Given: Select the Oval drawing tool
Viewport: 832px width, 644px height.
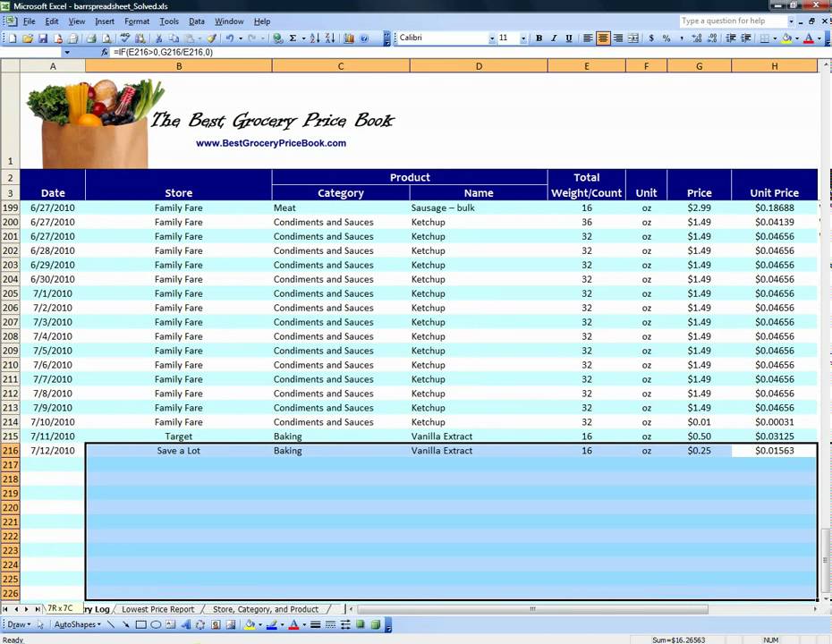Looking at the screenshot, I should (156, 625).
